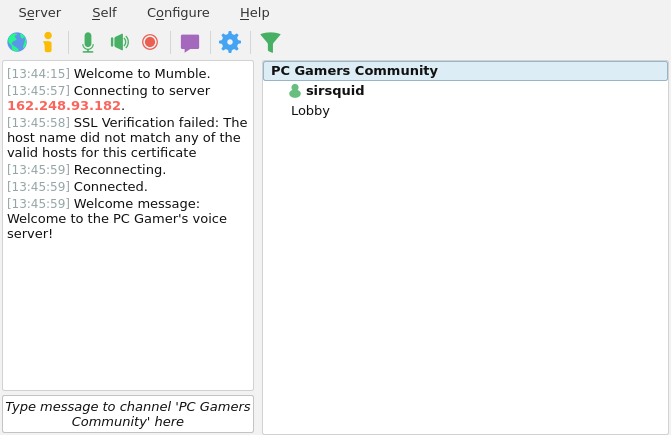Toggle the green channel filter funnel
Image resolution: width=671 pixels, height=435 pixels.
270,42
